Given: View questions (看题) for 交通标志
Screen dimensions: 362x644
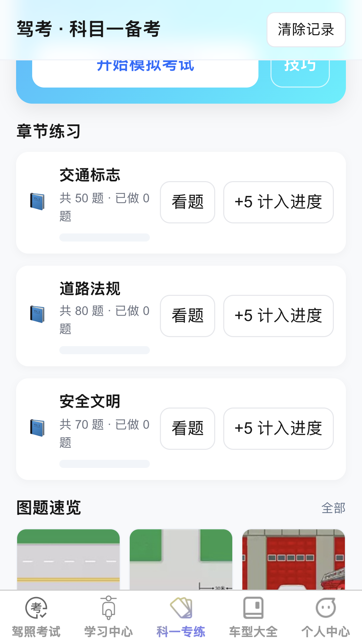Looking at the screenshot, I should pyautogui.click(x=187, y=202).
